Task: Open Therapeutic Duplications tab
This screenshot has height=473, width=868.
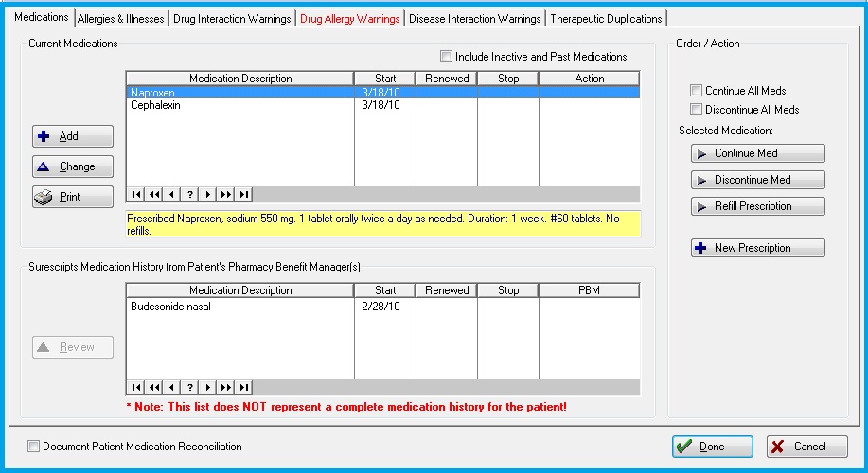Action: pyautogui.click(x=606, y=19)
